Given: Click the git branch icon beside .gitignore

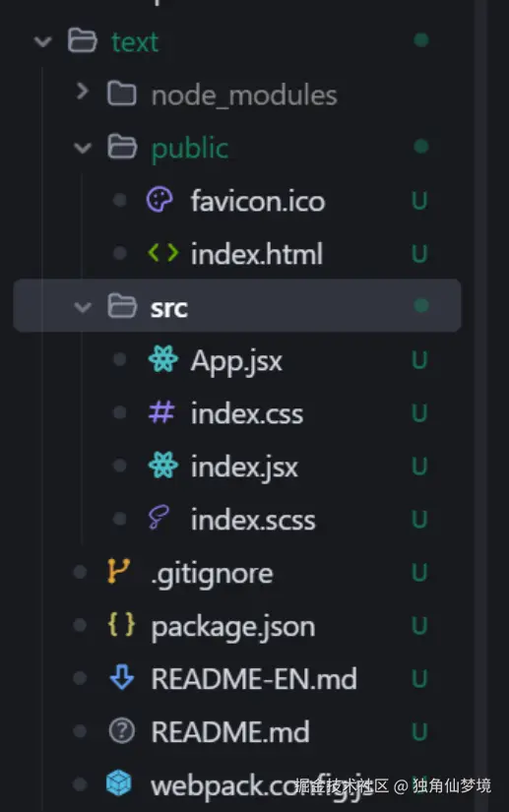Looking at the screenshot, I should [x=118, y=571].
